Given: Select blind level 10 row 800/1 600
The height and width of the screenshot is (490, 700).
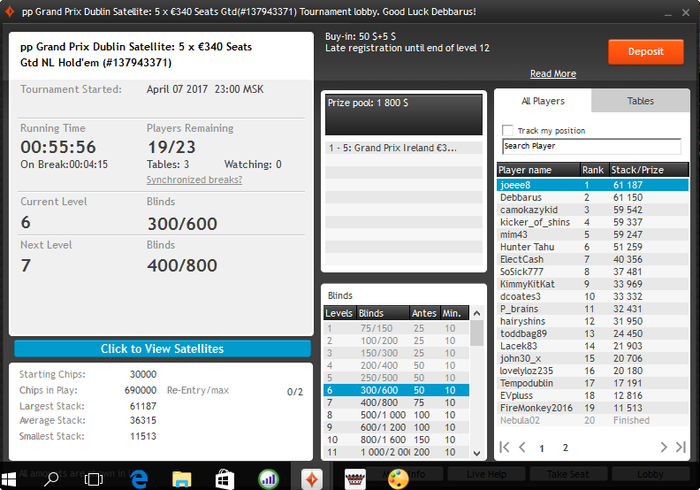Looking at the screenshot, I should (396, 440).
